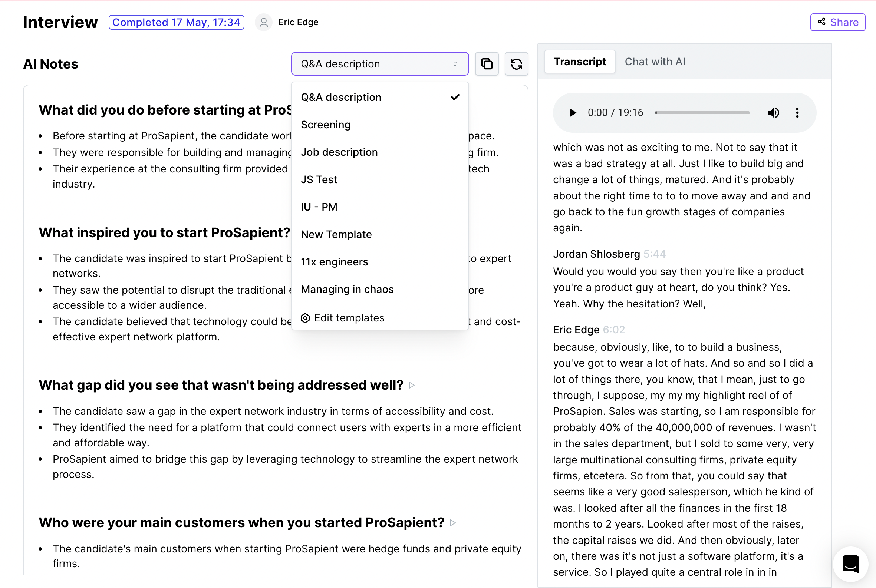876x588 pixels.
Task: Jump to Jordan Shlosberg 5:44 timestamp
Action: [x=654, y=254]
